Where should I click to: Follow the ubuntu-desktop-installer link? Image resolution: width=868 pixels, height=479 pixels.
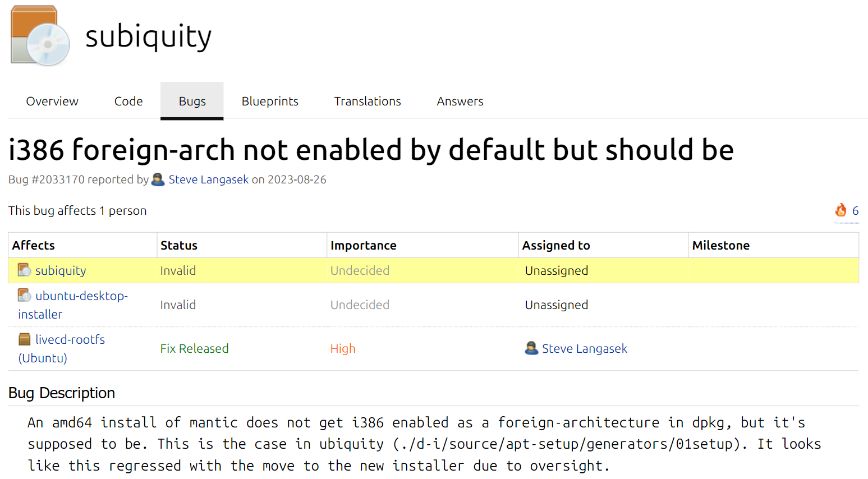pos(81,296)
